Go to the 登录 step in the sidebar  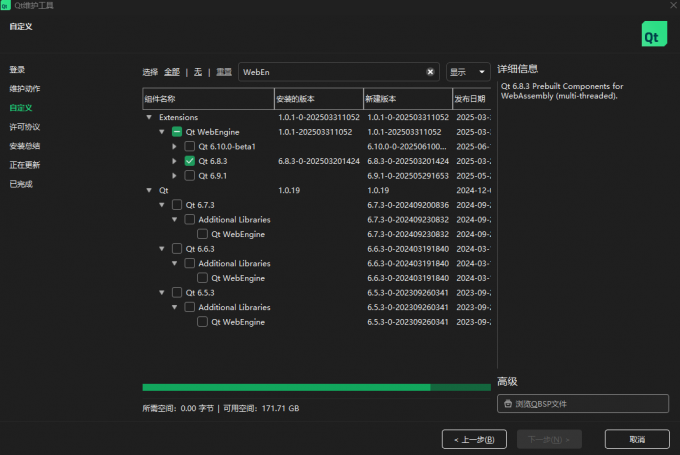pos(17,69)
